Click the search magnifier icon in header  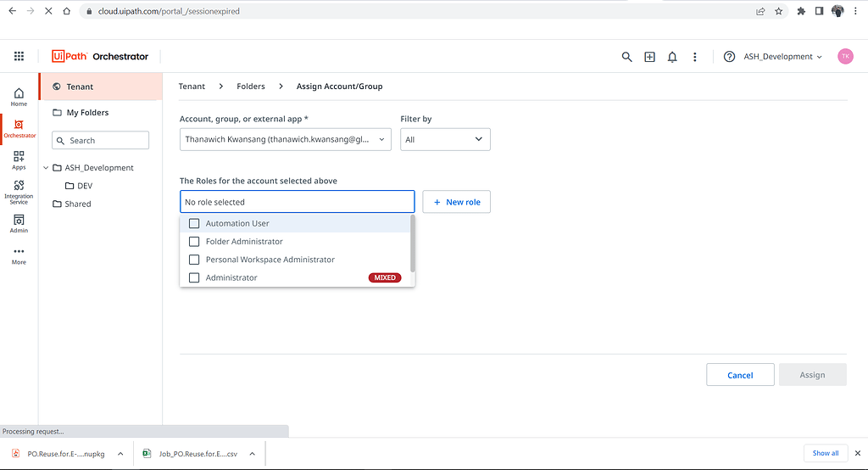(x=626, y=57)
